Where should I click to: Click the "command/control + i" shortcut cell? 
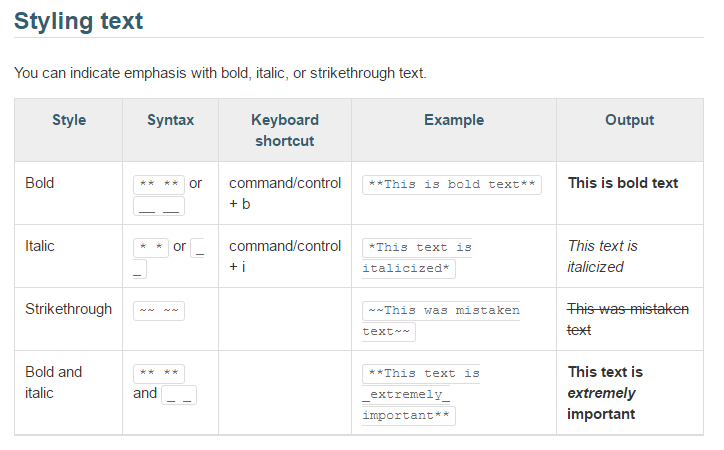tap(284, 256)
